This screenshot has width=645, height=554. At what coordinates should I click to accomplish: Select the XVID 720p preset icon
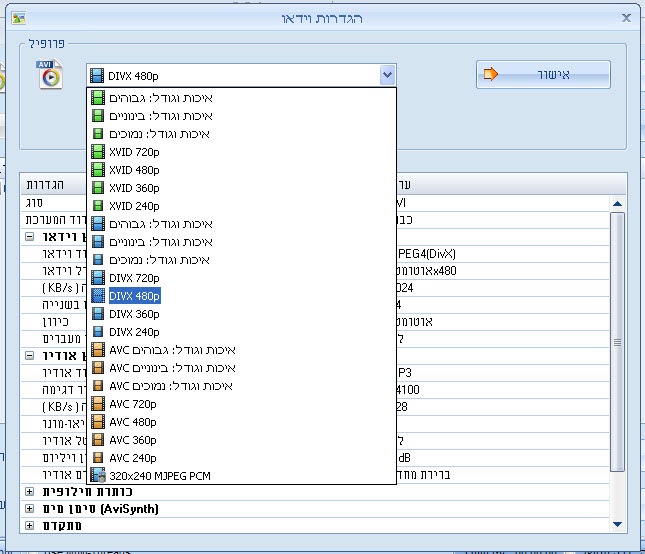coord(97,152)
